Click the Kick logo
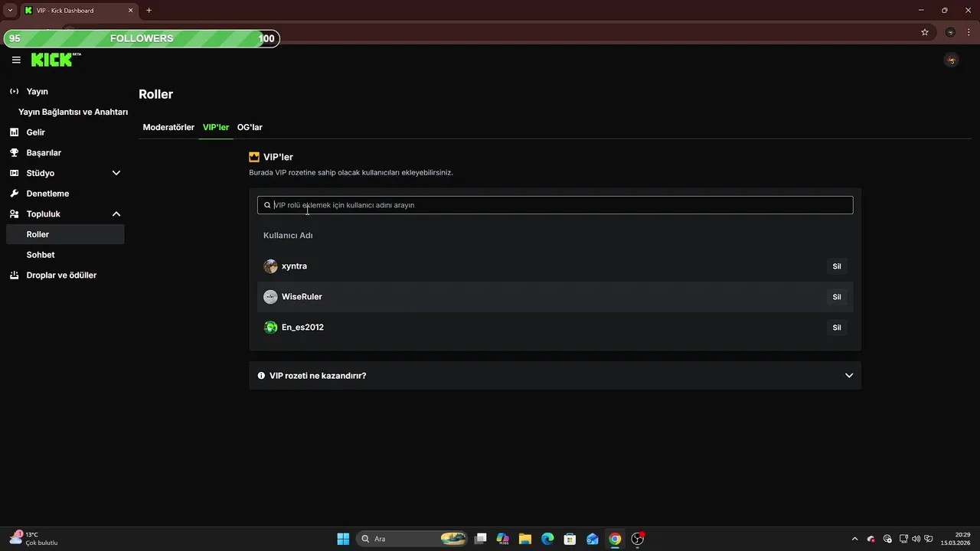This screenshot has width=980, height=551. [56, 60]
